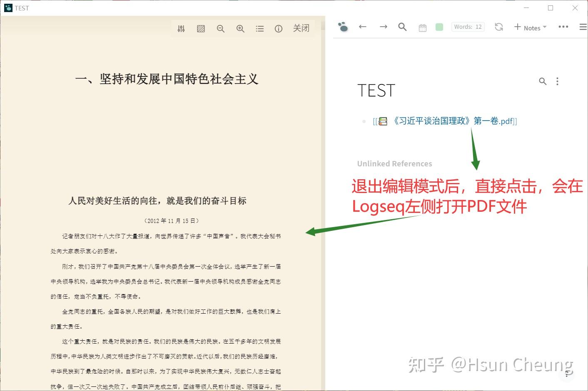Trigger sync with the refresh icon

(498, 27)
